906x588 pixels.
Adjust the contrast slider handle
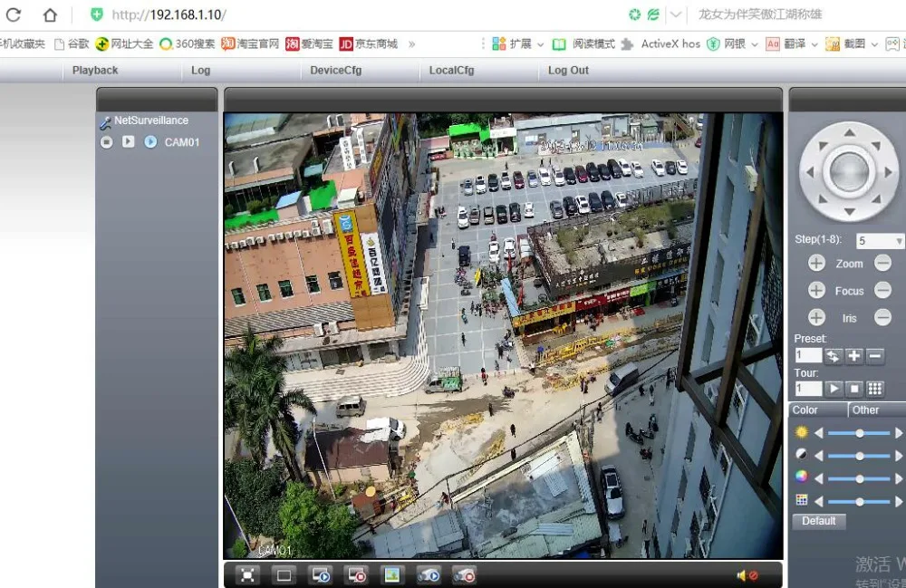860,457
